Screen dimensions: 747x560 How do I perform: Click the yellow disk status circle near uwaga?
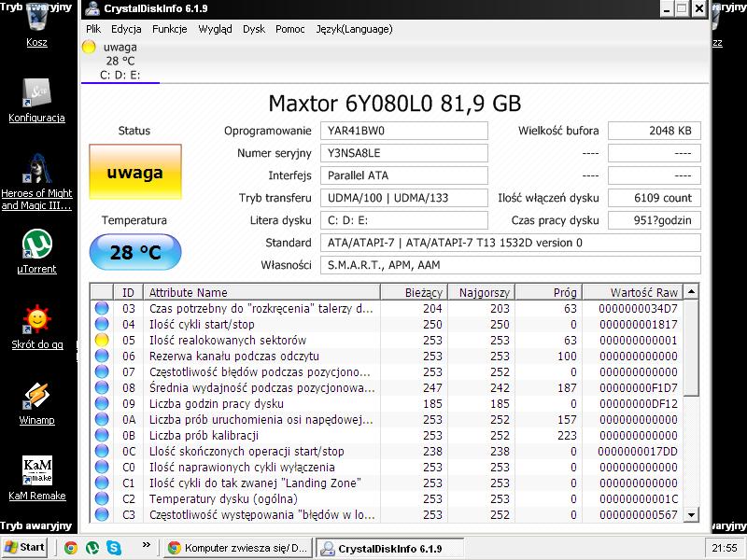coord(89,47)
